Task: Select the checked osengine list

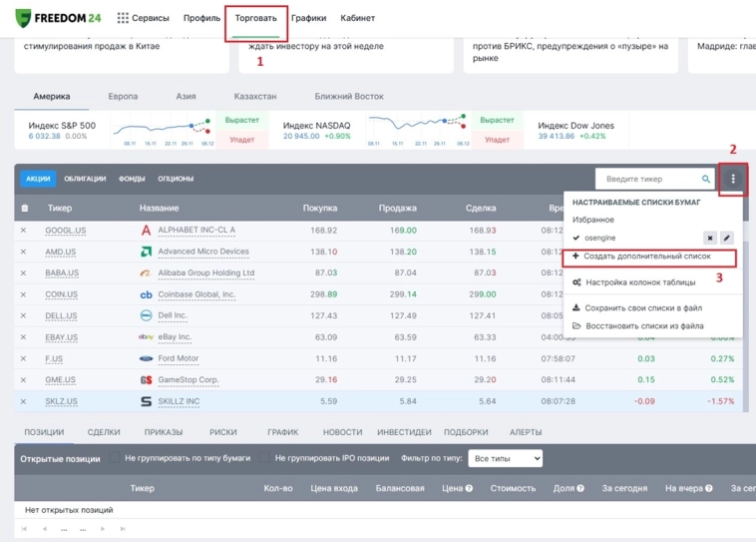Action: tap(599, 238)
